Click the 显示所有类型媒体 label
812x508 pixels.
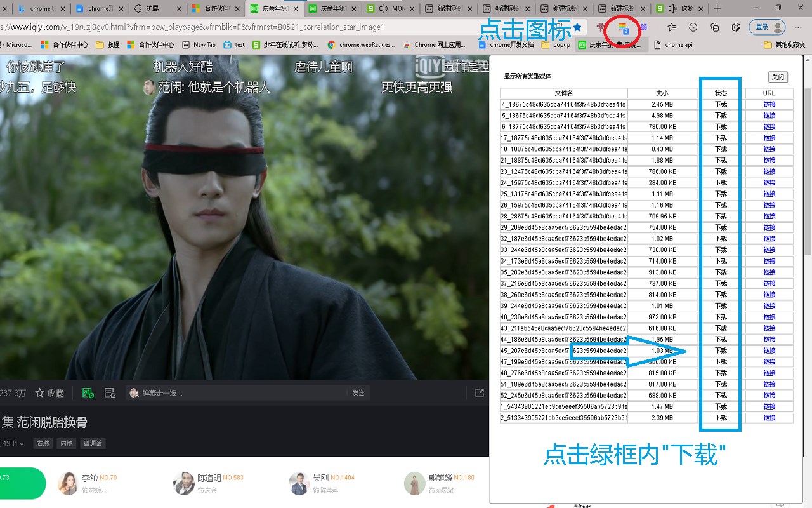click(528, 76)
